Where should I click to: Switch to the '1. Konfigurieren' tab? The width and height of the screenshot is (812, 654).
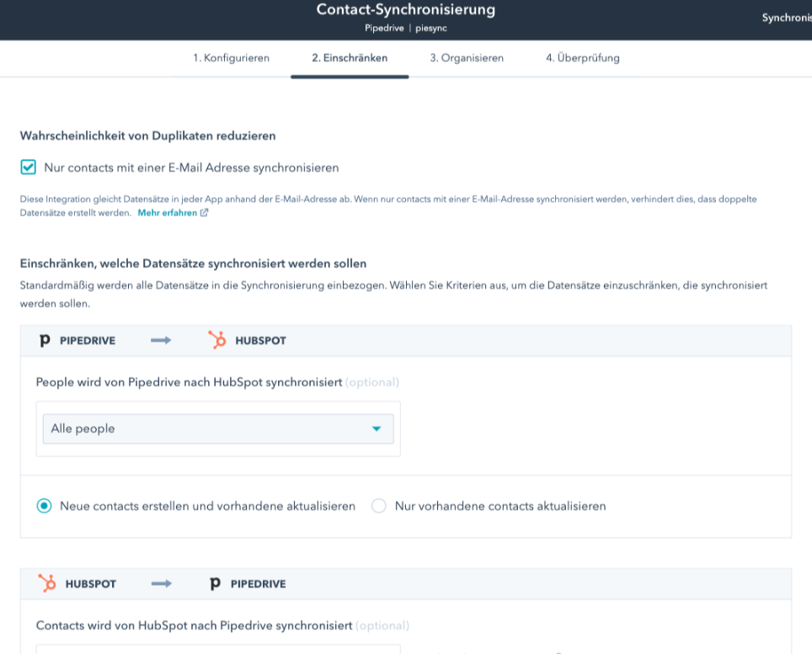pyautogui.click(x=232, y=58)
